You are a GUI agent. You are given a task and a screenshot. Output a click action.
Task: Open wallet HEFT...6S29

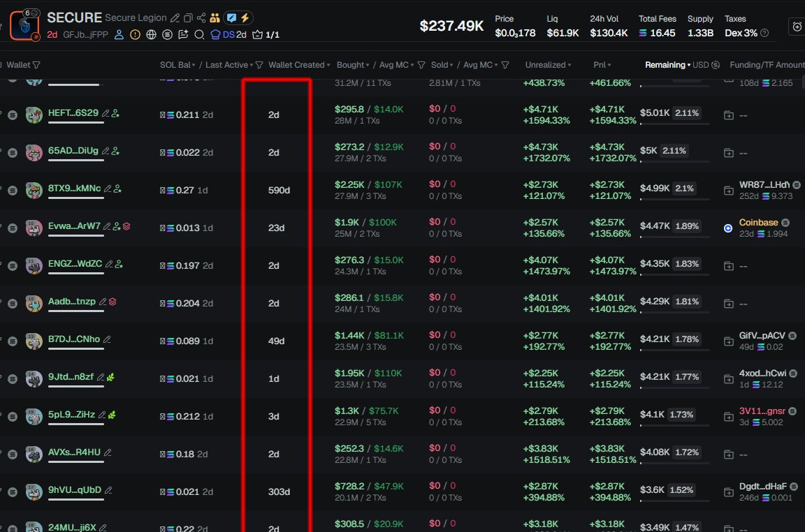point(73,113)
